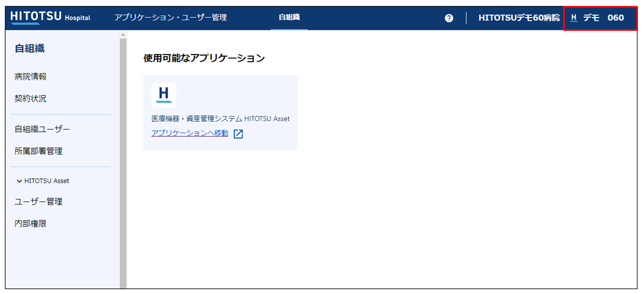Screen dimensions: 644x294
Task: Open アプリケーション・ユーザー管理 in the top menu
Action: coord(170,18)
